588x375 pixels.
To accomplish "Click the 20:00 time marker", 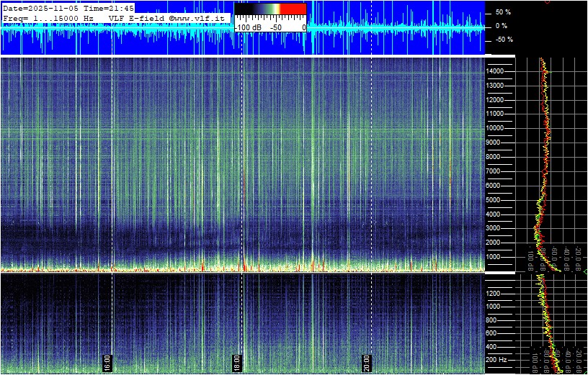I will 366,361.
